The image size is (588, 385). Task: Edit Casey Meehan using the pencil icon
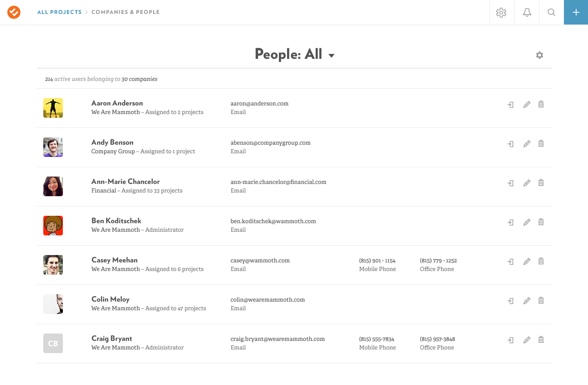point(527,262)
